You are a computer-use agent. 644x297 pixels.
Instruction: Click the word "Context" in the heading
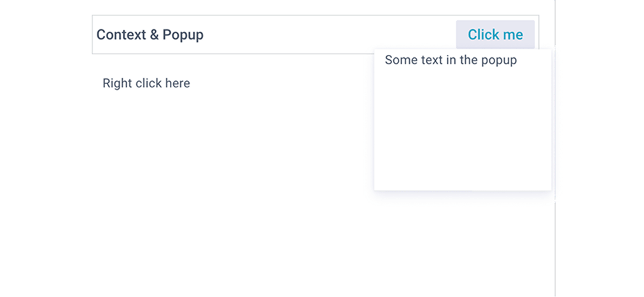point(121,34)
